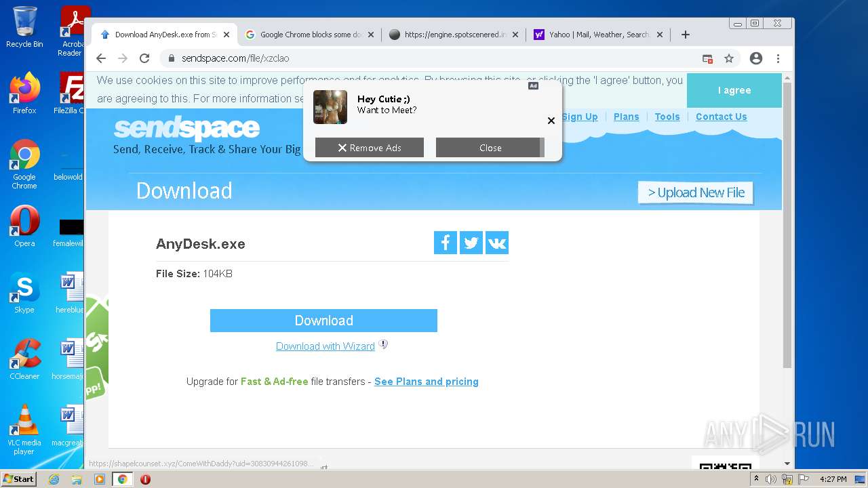The height and width of the screenshot is (488, 868).
Task: Switch to the engine.spotscenered tab
Action: pos(454,35)
